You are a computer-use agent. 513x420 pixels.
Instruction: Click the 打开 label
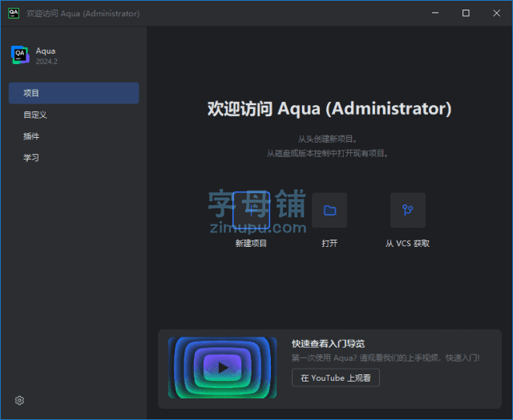(329, 244)
